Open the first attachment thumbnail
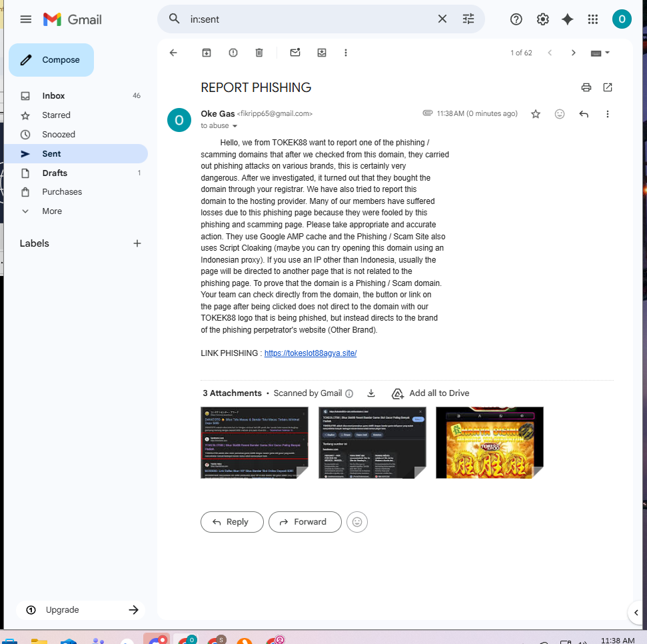Viewport: 647px width, 644px height. click(x=254, y=443)
